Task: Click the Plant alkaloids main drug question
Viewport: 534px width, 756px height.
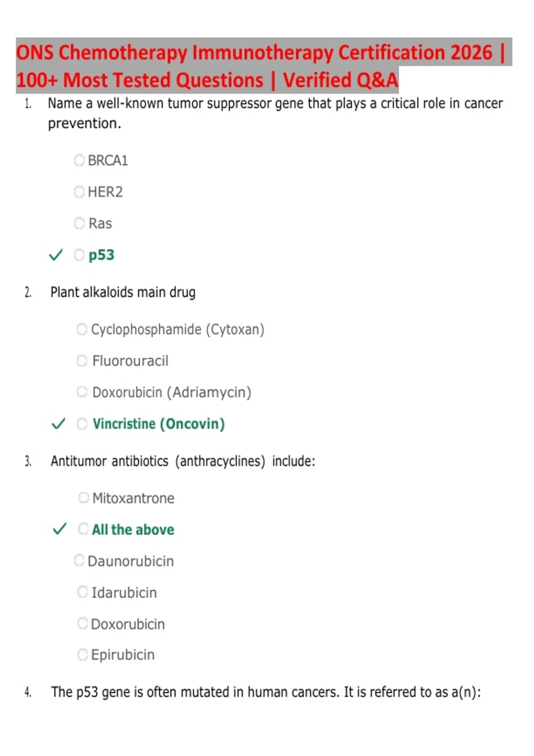Action: coord(123,293)
